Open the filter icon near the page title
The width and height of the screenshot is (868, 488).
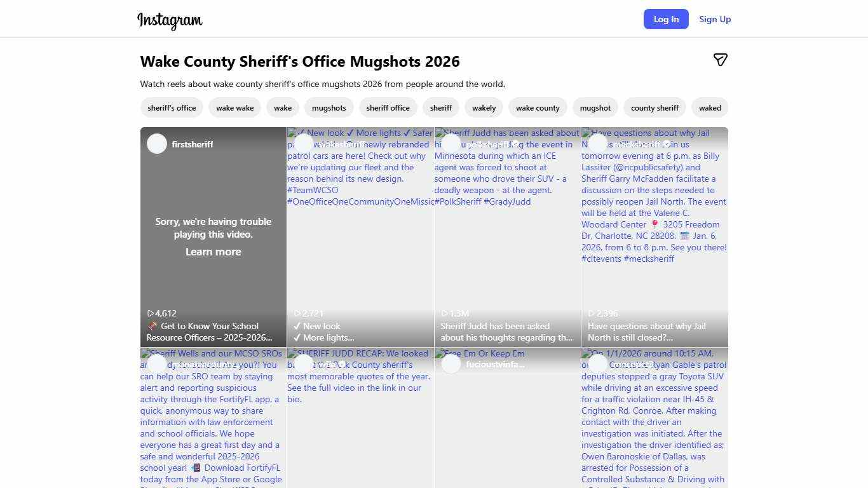pyautogui.click(x=721, y=60)
